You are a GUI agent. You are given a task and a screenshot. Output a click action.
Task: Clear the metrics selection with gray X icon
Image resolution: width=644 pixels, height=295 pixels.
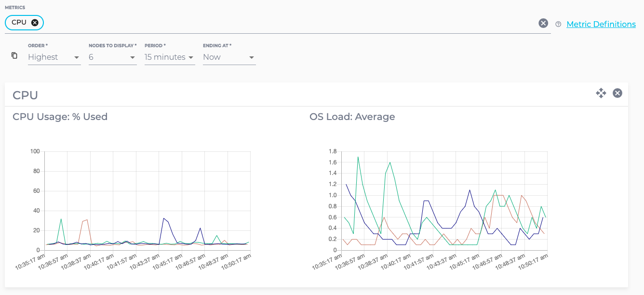click(x=543, y=23)
